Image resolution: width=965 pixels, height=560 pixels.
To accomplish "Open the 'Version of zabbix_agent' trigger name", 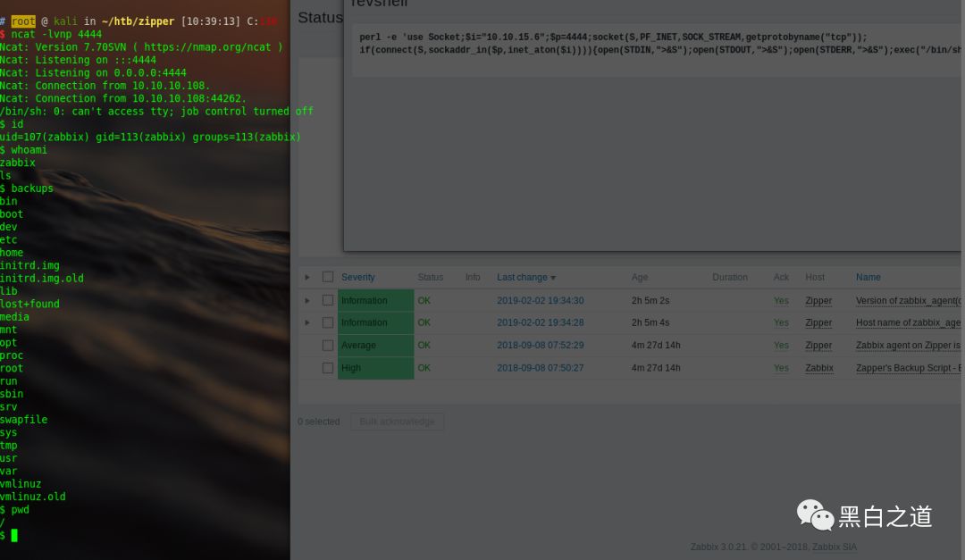I will tap(908, 300).
